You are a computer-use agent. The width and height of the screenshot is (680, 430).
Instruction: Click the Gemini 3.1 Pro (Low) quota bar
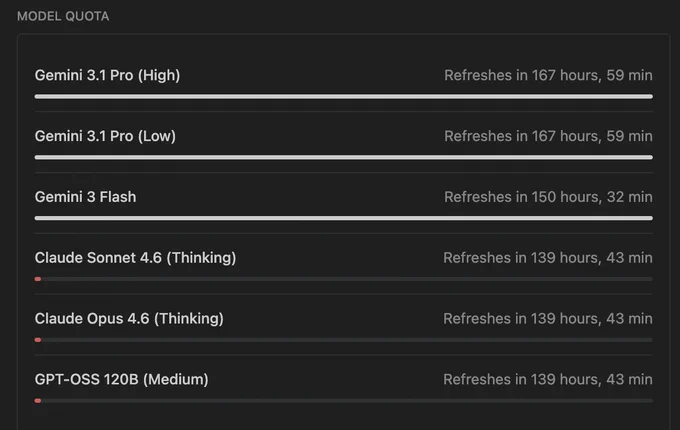(343, 157)
